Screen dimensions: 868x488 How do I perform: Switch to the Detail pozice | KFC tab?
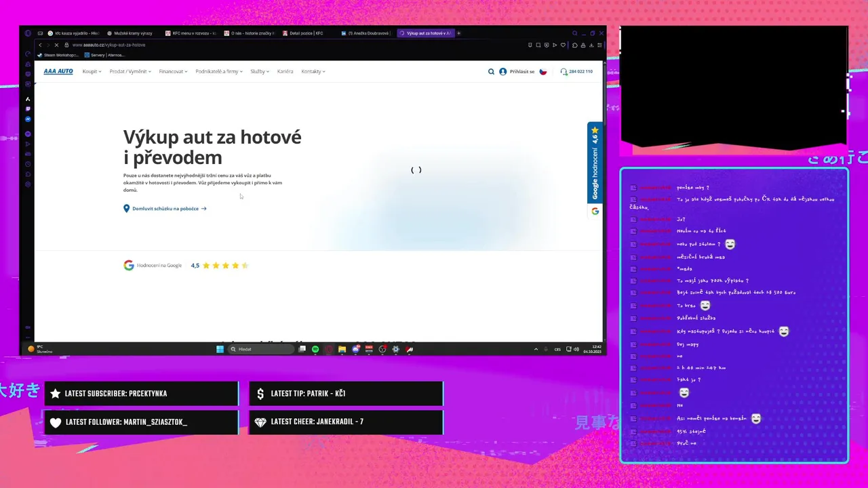tap(307, 33)
